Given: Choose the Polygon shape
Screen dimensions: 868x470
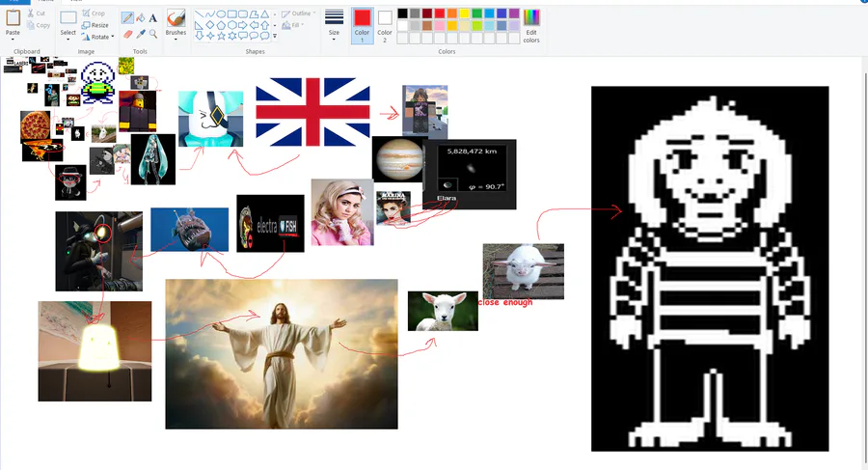Looking at the screenshot, I should [254, 14].
